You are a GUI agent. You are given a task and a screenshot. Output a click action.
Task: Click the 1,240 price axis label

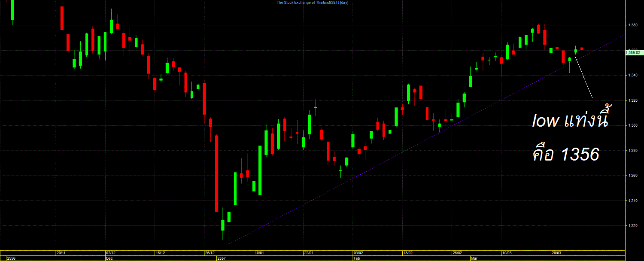point(632,201)
